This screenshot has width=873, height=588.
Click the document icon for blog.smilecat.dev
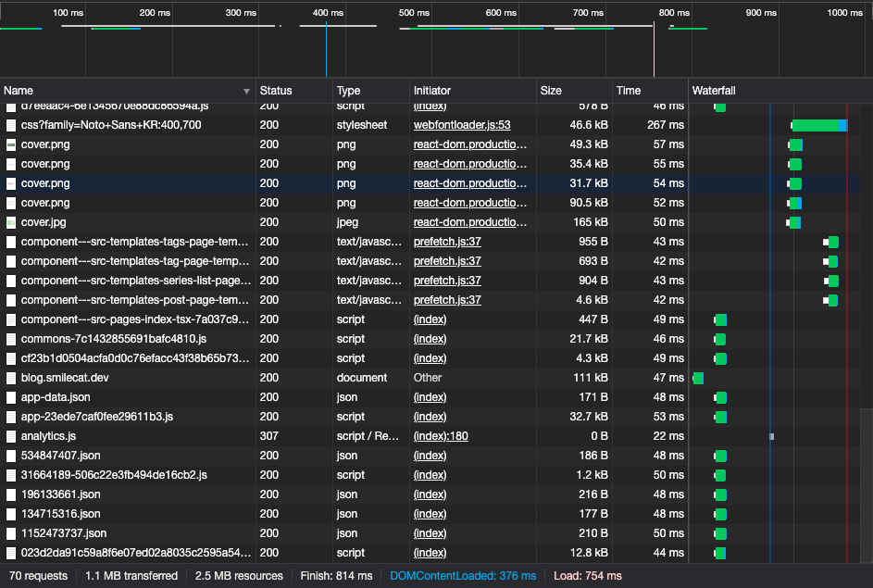tap(11, 378)
